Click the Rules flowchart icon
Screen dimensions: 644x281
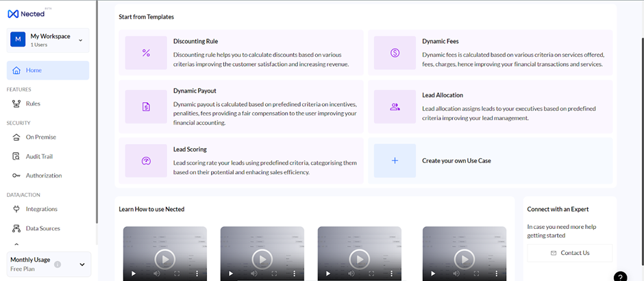pyautogui.click(x=16, y=103)
